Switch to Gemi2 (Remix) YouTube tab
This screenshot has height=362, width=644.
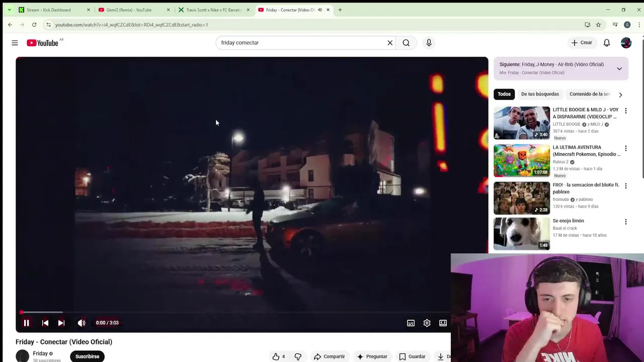pos(129,10)
